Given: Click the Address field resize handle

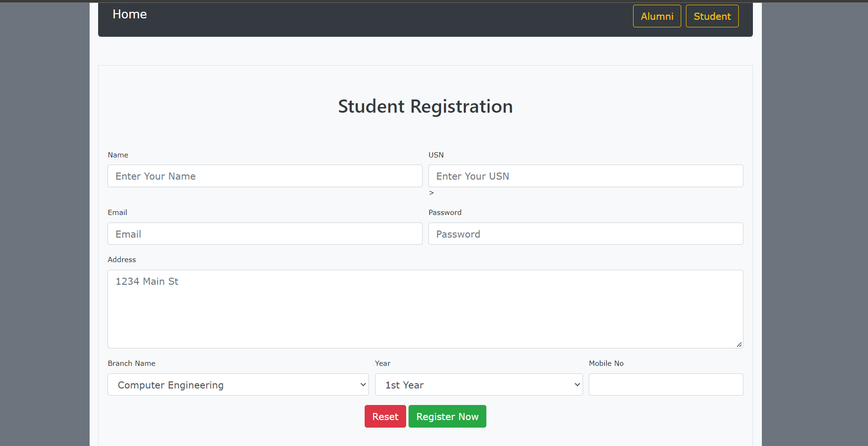Looking at the screenshot, I should (740, 345).
